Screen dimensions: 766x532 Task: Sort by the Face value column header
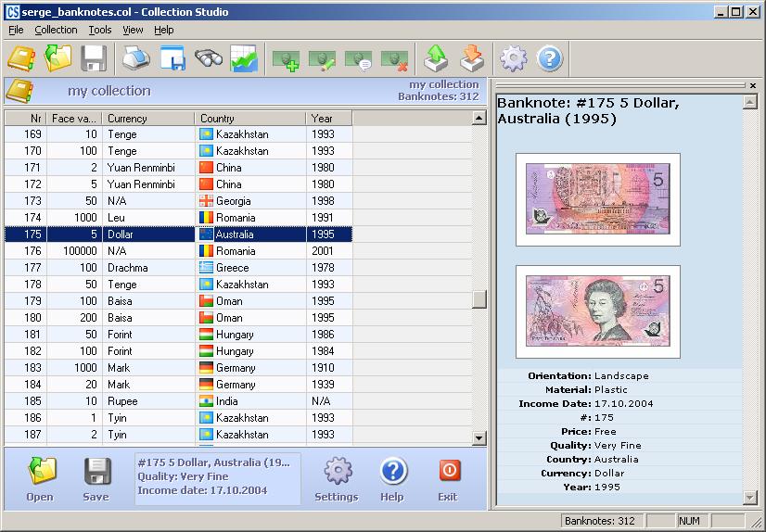click(x=74, y=118)
